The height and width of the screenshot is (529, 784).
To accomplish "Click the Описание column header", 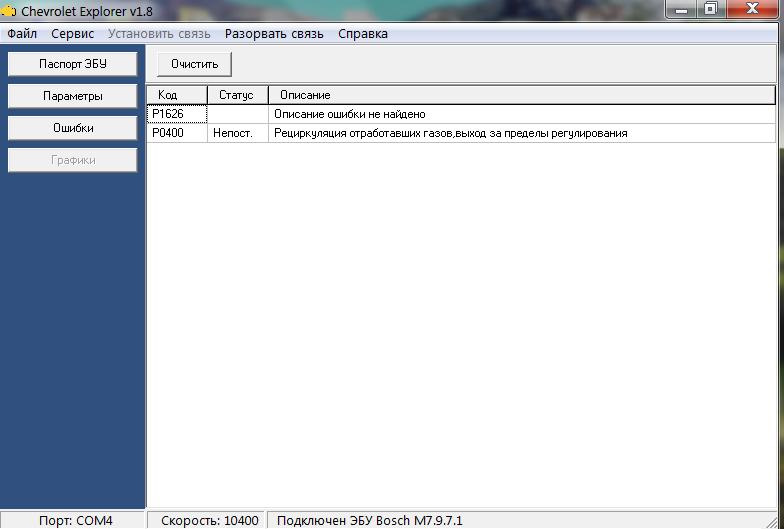I will [522, 95].
